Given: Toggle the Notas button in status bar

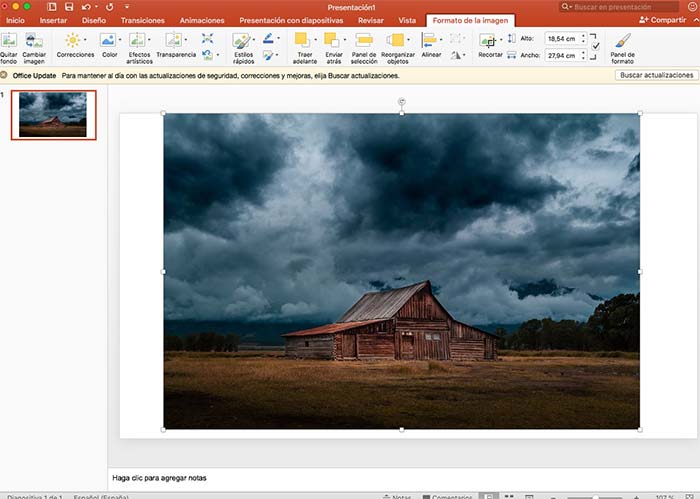Looking at the screenshot, I should coord(397,497).
